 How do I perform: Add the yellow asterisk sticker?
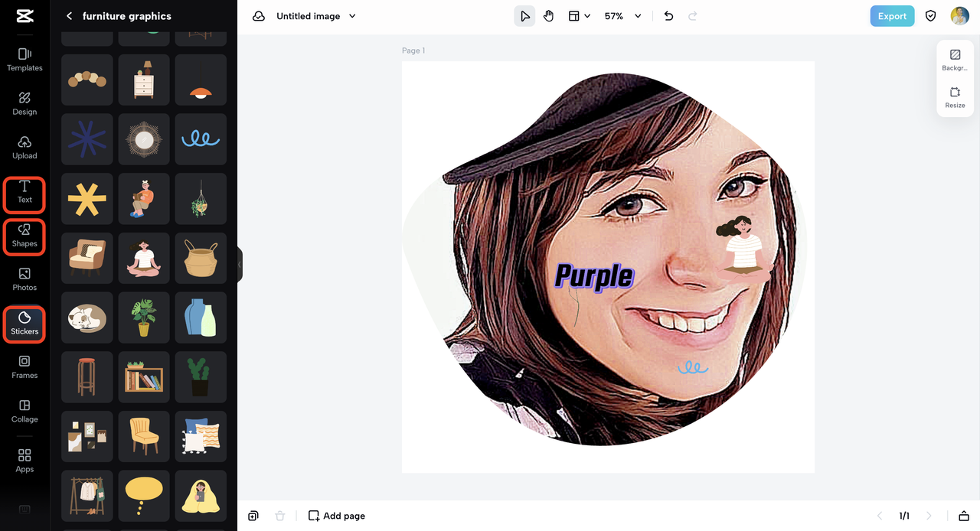pos(87,199)
